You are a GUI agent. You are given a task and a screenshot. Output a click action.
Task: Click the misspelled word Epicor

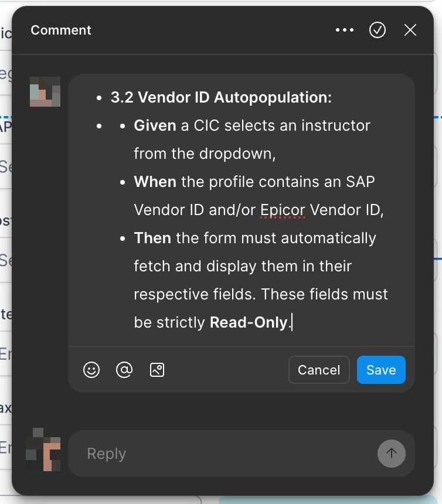point(283,210)
